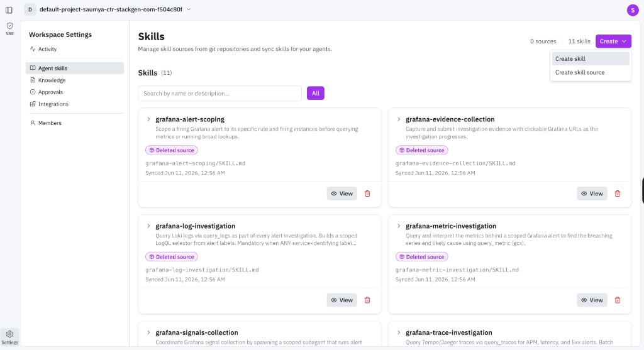Expand the grafana-log-investigation card

pyautogui.click(x=148, y=226)
